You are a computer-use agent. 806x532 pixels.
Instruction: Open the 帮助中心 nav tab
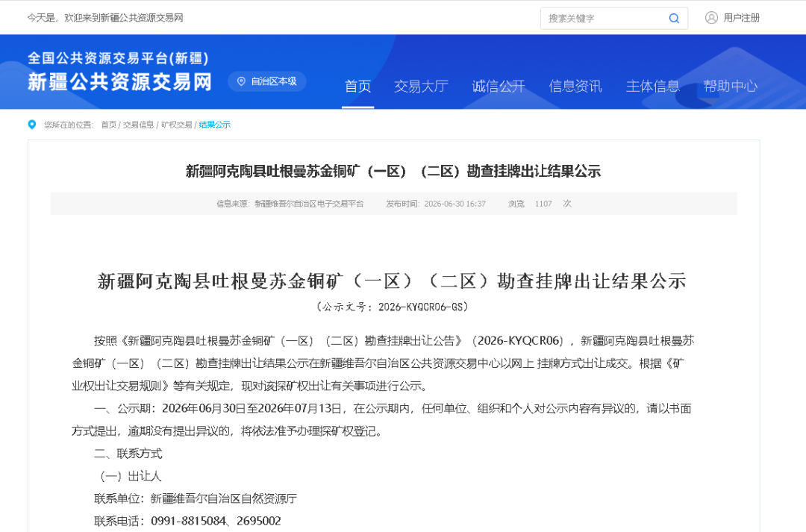point(731,87)
